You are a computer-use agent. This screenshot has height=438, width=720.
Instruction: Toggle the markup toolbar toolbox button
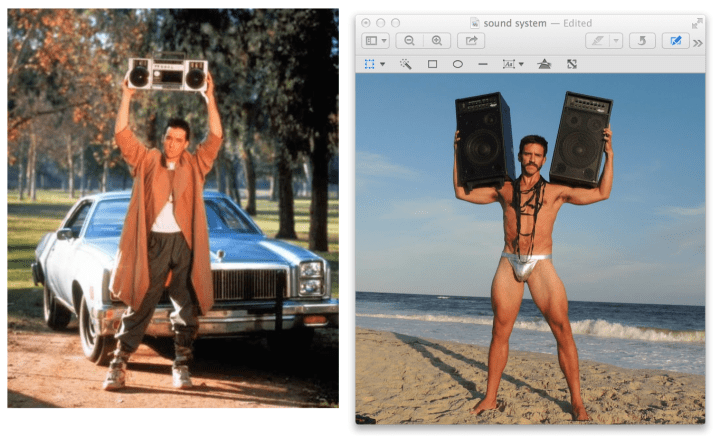coord(675,41)
